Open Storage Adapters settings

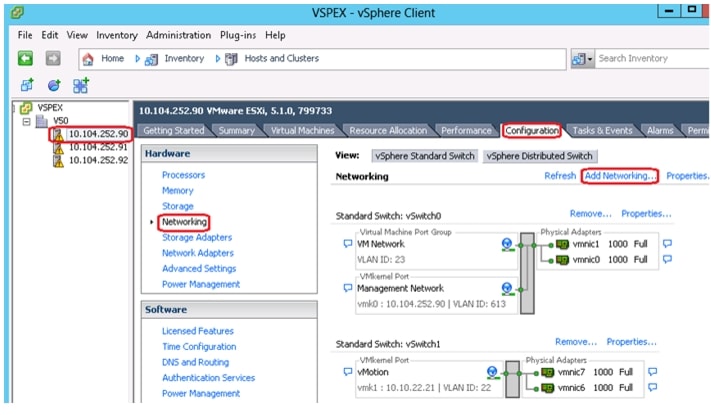(x=197, y=238)
